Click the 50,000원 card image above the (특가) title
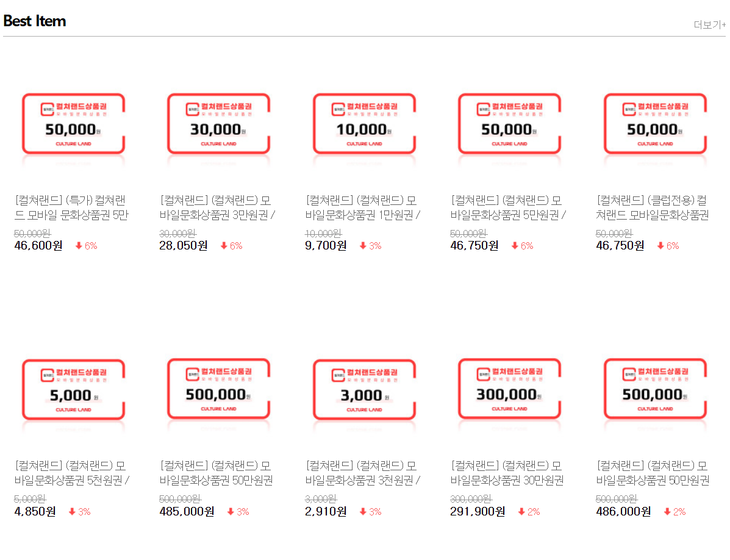Screen dimensions: 730x560 (73, 124)
